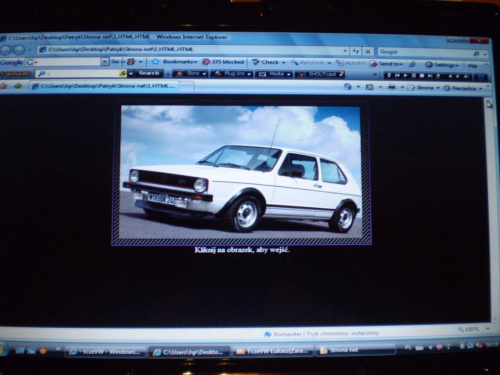
Task: Click the Refresh icon beside the address bar
Action: [x=356, y=51]
